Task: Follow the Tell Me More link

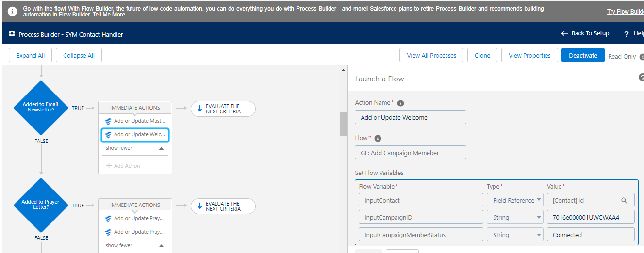Action: point(109,15)
